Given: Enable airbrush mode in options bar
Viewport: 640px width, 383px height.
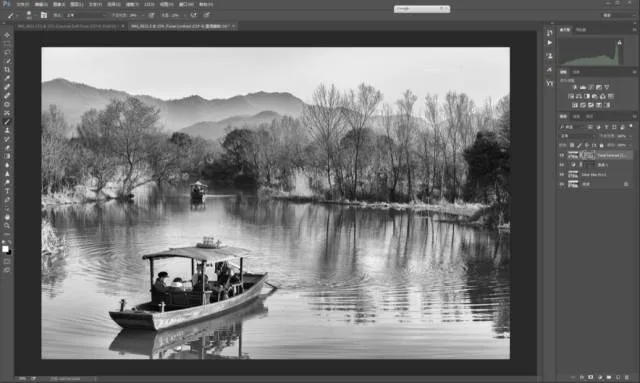Looking at the screenshot, I should [x=193, y=15].
